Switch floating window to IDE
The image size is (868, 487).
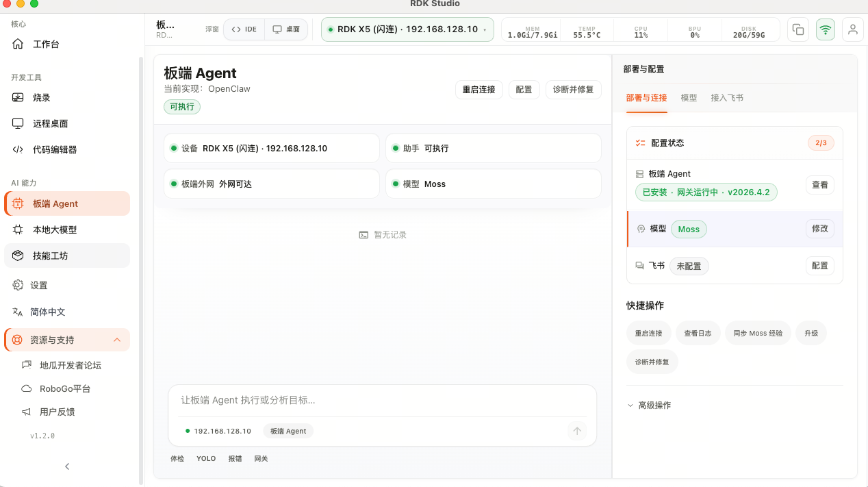click(244, 29)
